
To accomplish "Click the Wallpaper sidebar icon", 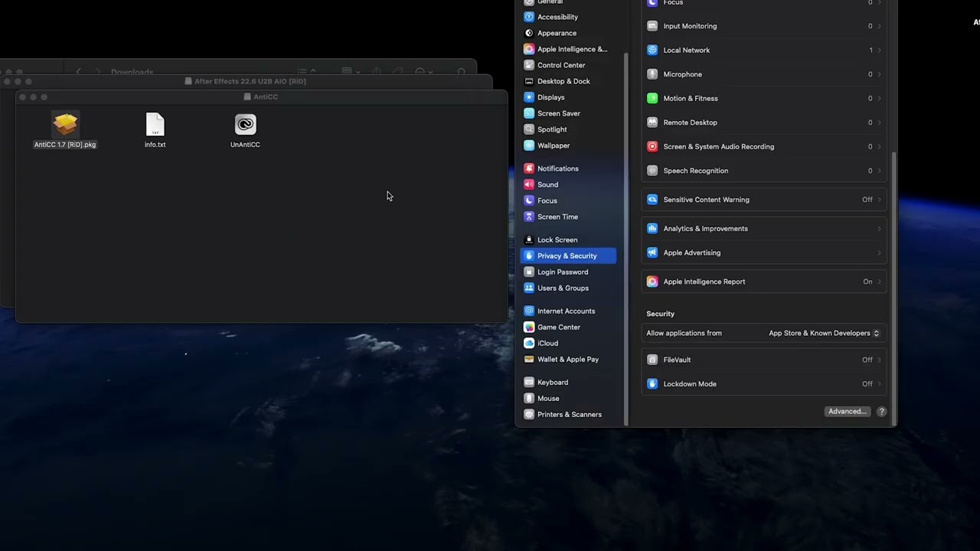I will (x=529, y=145).
